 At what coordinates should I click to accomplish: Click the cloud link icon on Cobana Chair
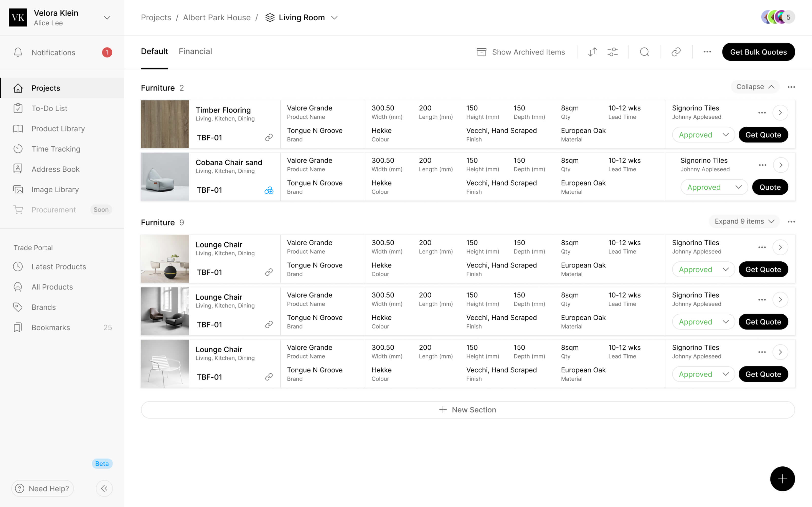click(x=269, y=190)
